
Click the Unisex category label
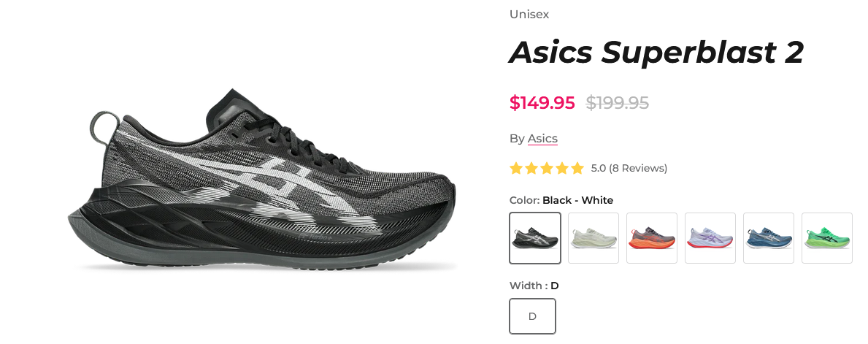tap(529, 15)
